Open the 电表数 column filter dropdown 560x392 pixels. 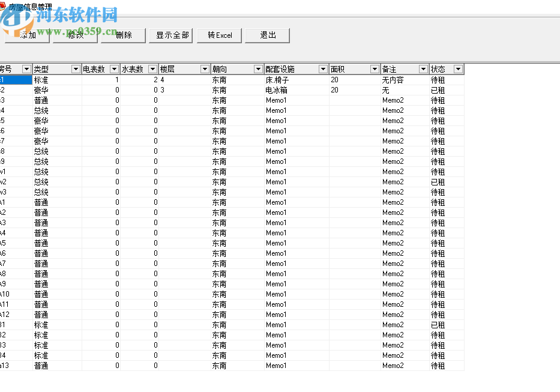pyautogui.click(x=114, y=69)
